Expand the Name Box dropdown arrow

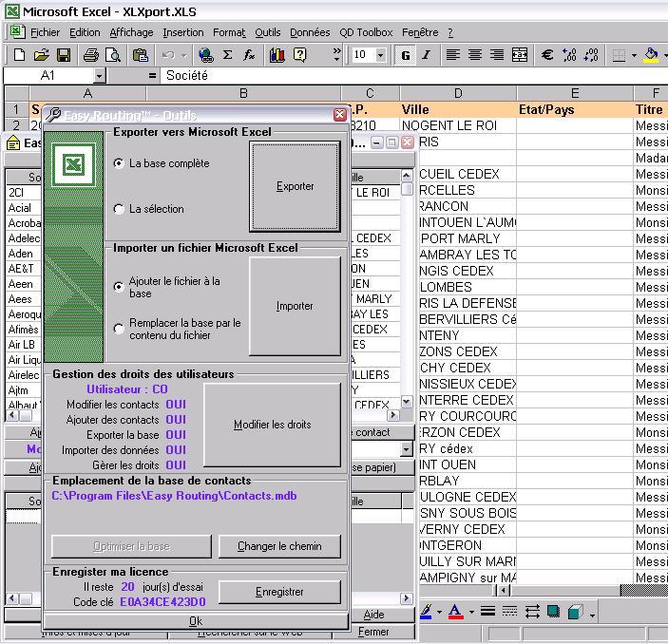99,76
